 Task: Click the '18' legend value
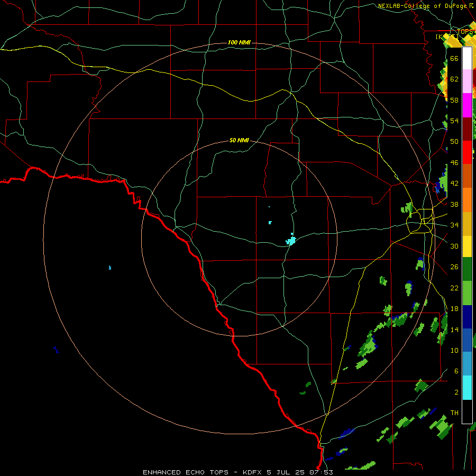[454, 309]
